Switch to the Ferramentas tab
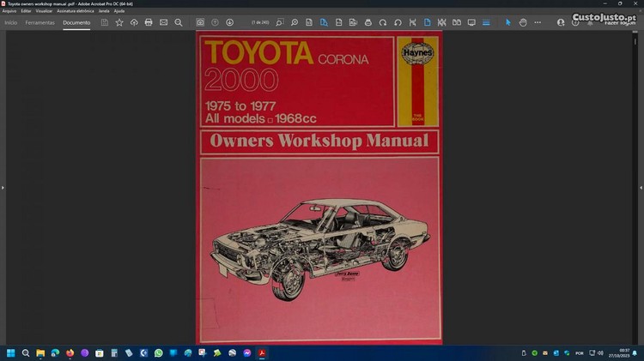 pos(39,22)
